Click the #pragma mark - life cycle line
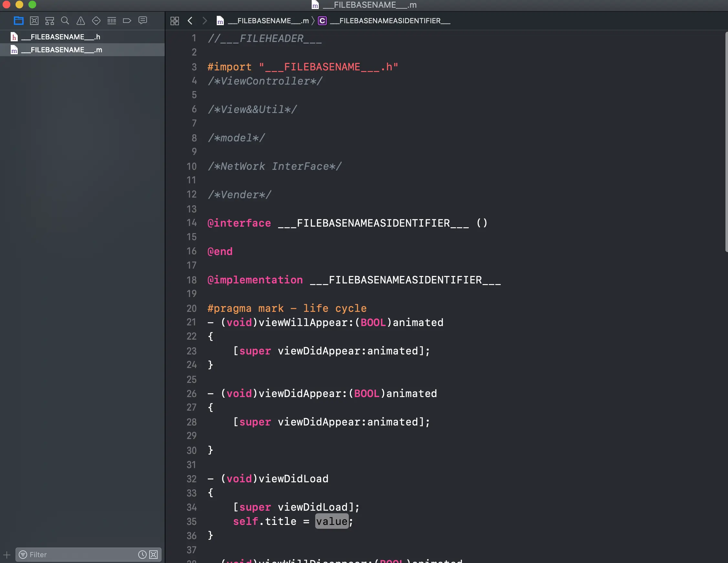 point(287,309)
